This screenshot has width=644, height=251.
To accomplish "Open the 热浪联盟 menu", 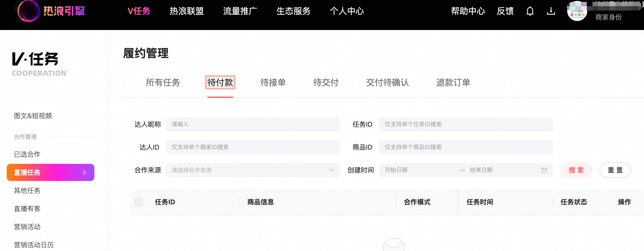I will [x=186, y=11].
